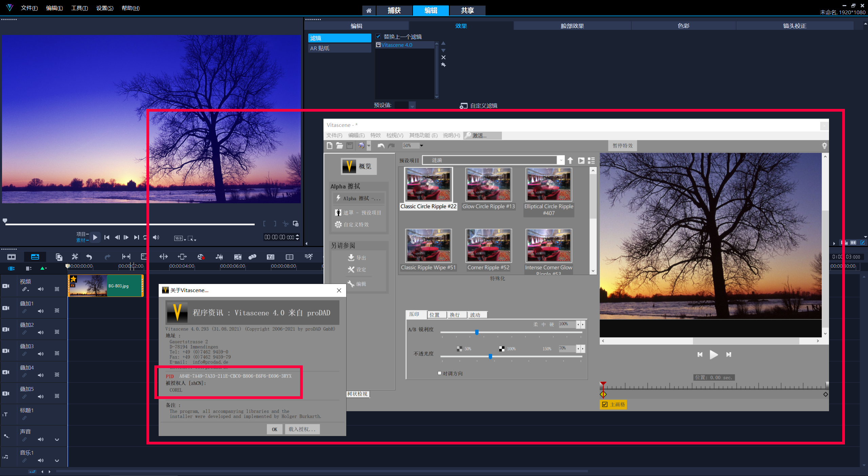
Task: Click the 不透光度 slider handle
Action: (x=490, y=356)
